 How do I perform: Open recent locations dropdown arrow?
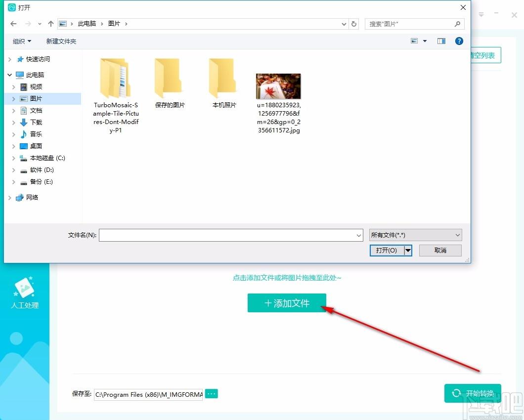40,24
